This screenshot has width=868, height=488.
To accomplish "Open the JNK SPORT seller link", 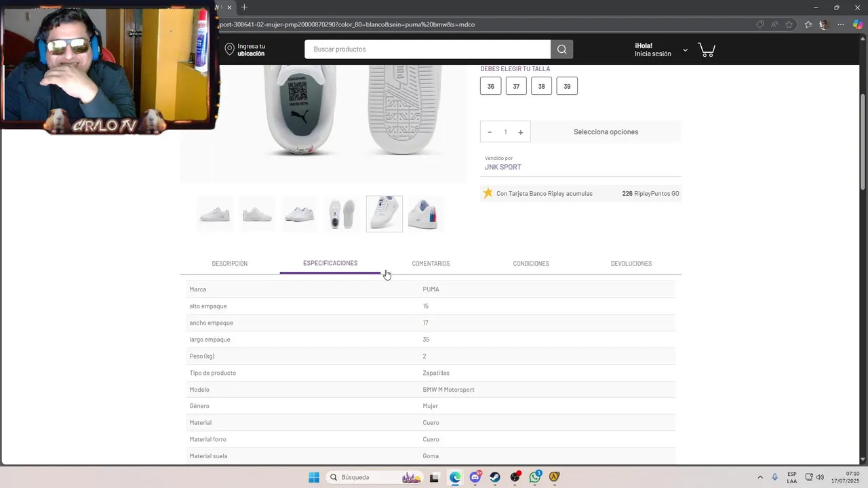I will coord(502,167).
